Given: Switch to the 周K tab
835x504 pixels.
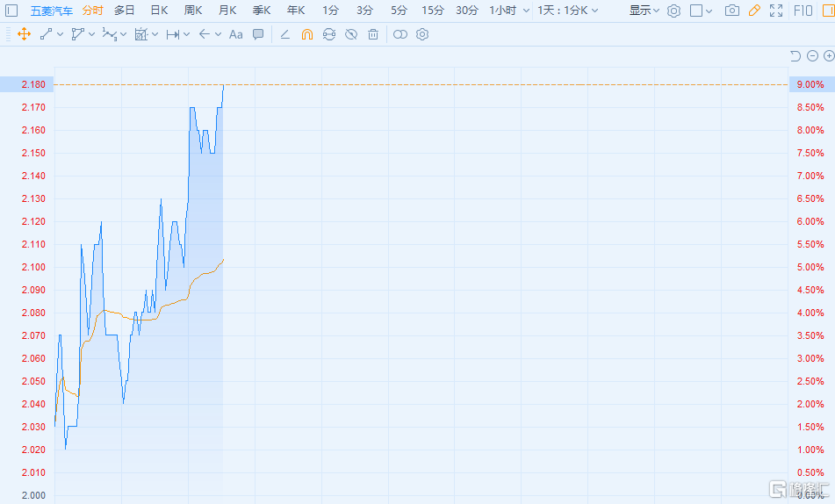Looking at the screenshot, I should click(x=193, y=11).
